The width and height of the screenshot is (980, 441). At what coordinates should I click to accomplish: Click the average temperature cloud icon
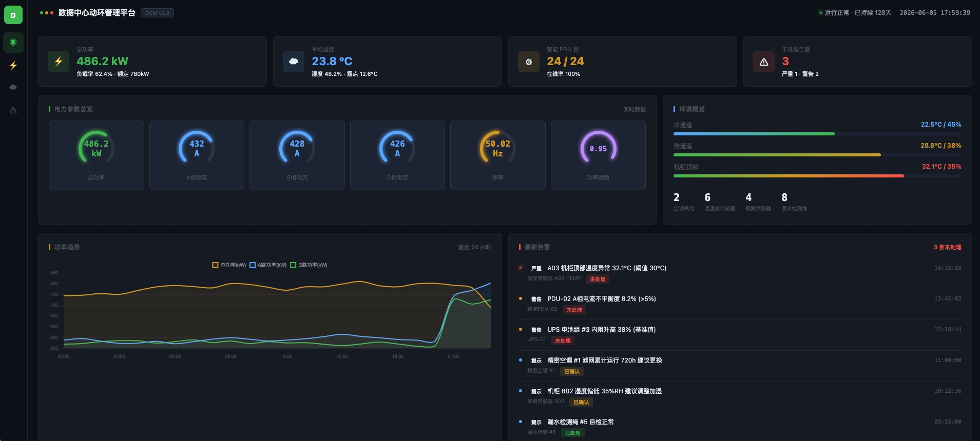pos(294,62)
